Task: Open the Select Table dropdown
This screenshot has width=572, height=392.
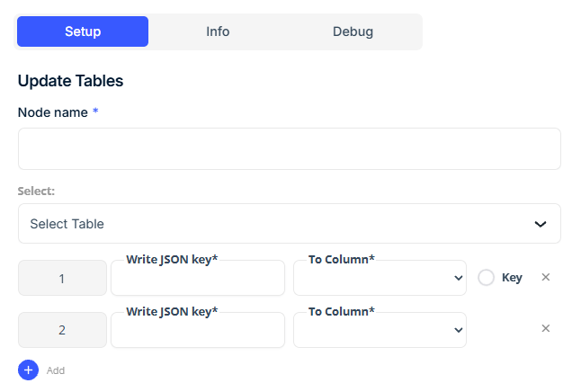Action: (x=290, y=224)
